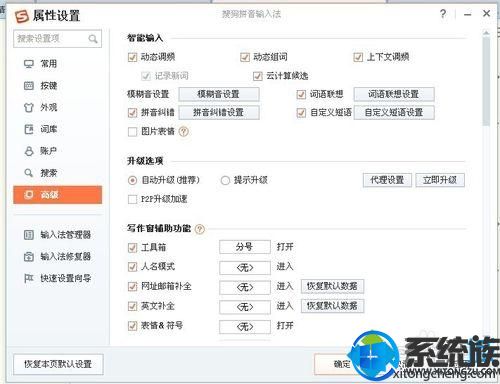Toggle the 上下文调频 checkbox
Image resolution: width=500 pixels, height=384 pixels.
(358, 57)
